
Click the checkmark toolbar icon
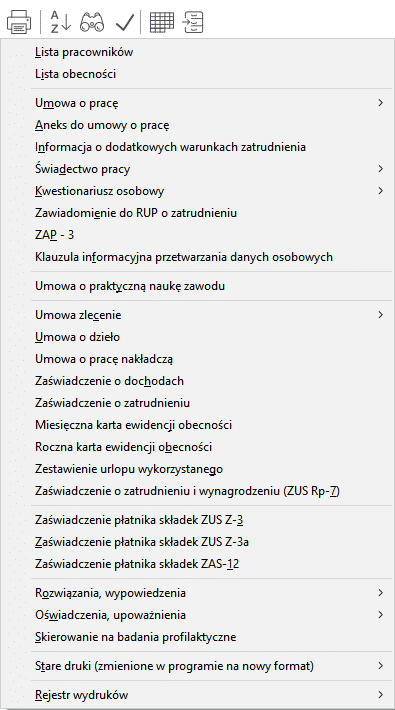click(x=125, y=22)
